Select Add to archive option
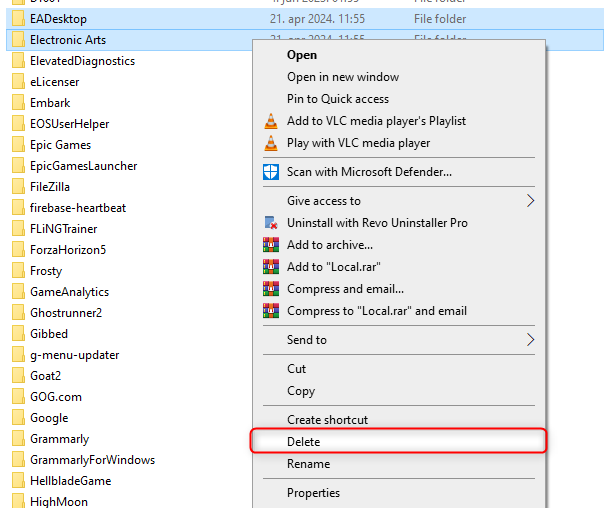Image resolution: width=615 pixels, height=508 pixels. pos(399,245)
